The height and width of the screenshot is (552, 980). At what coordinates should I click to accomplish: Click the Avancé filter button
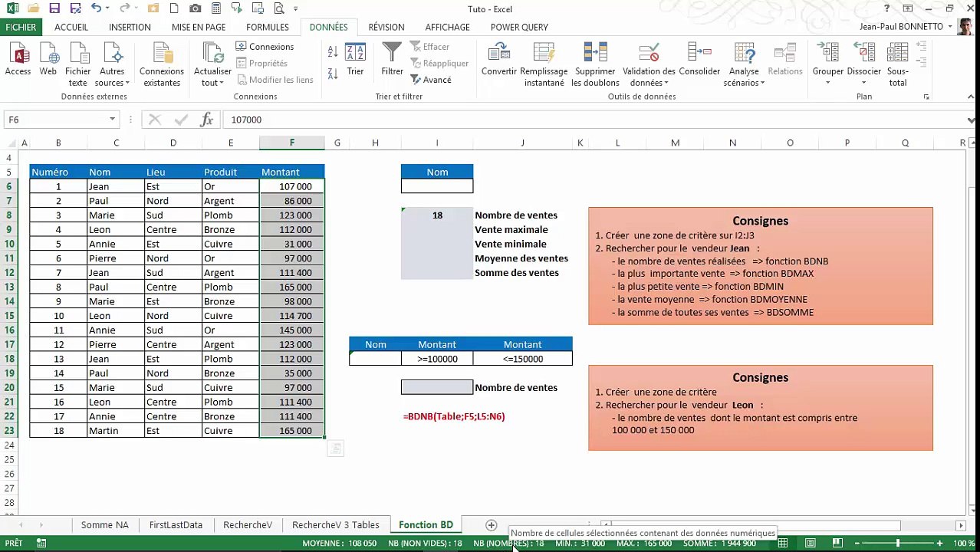click(x=430, y=80)
